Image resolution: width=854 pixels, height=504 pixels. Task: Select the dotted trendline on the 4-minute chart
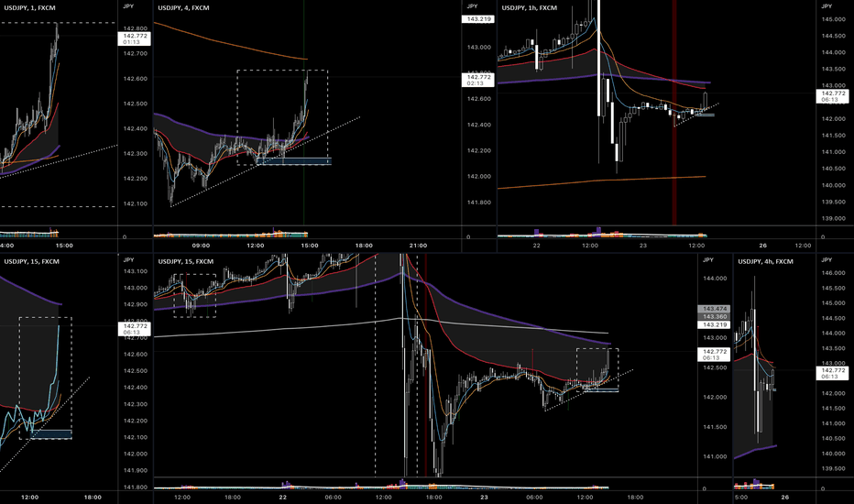(265, 161)
